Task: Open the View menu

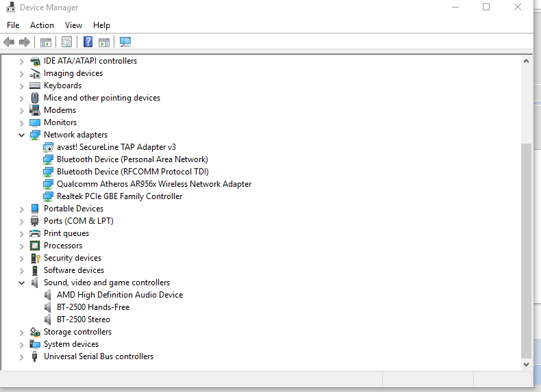Action: click(x=73, y=25)
